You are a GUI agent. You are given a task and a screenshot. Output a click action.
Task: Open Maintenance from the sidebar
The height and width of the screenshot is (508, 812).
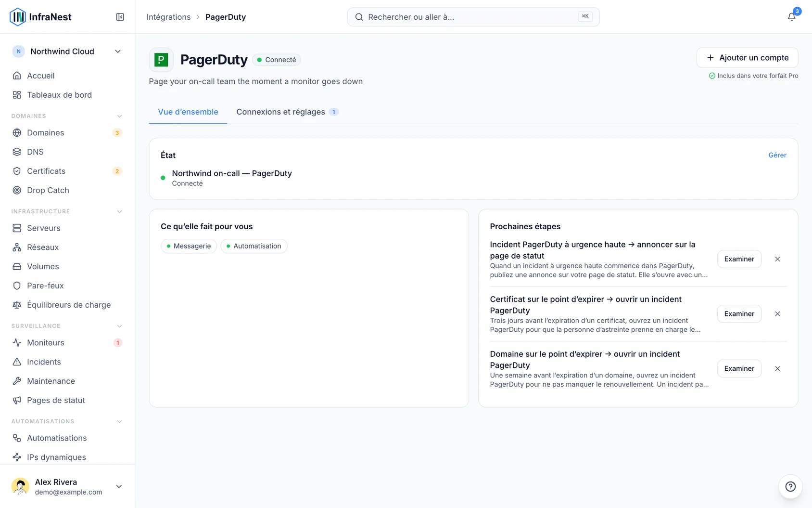tap(67, 381)
